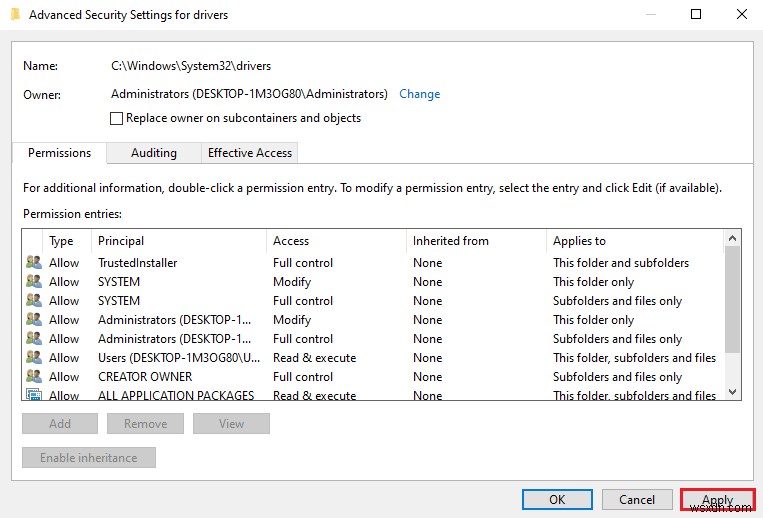This screenshot has width=763, height=518.
Task: Click the Change owner link
Action: [x=419, y=94]
